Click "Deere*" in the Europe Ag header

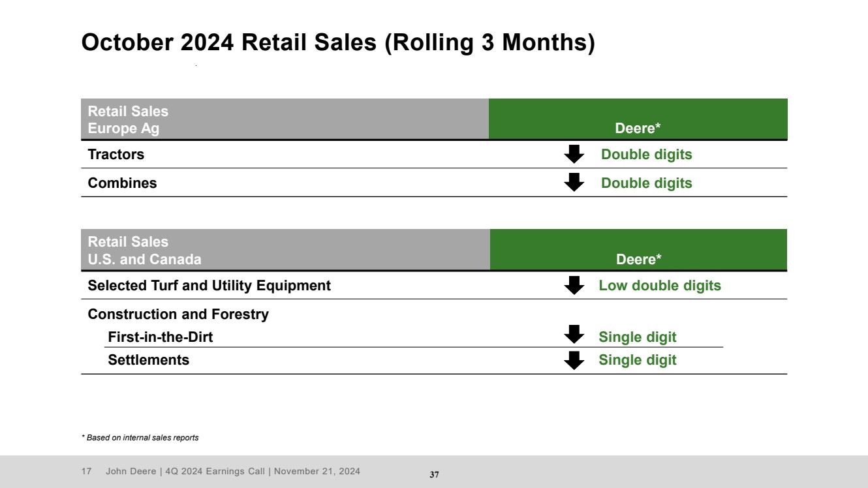click(x=638, y=129)
